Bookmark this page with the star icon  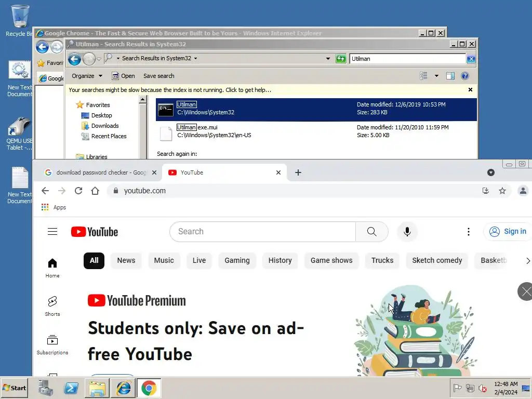[x=502, y=191]
